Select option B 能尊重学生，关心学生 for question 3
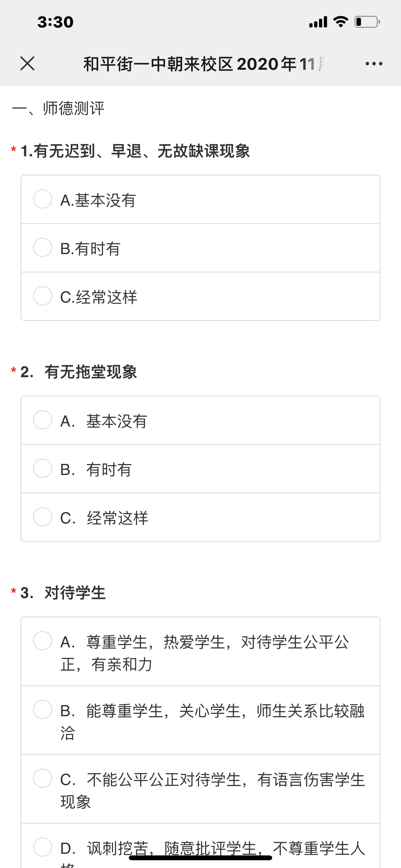Screen dimensions: 401x868 [x=43, y=710]
